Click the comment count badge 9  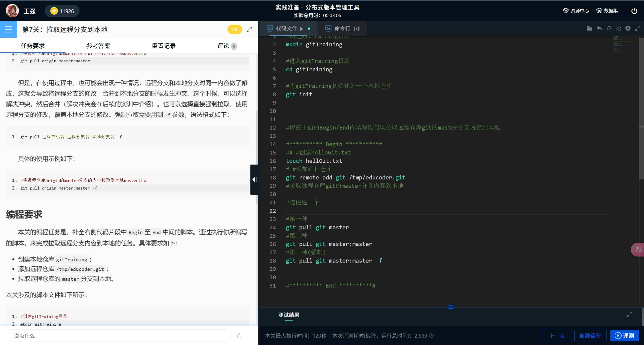(x=234, y=46)
